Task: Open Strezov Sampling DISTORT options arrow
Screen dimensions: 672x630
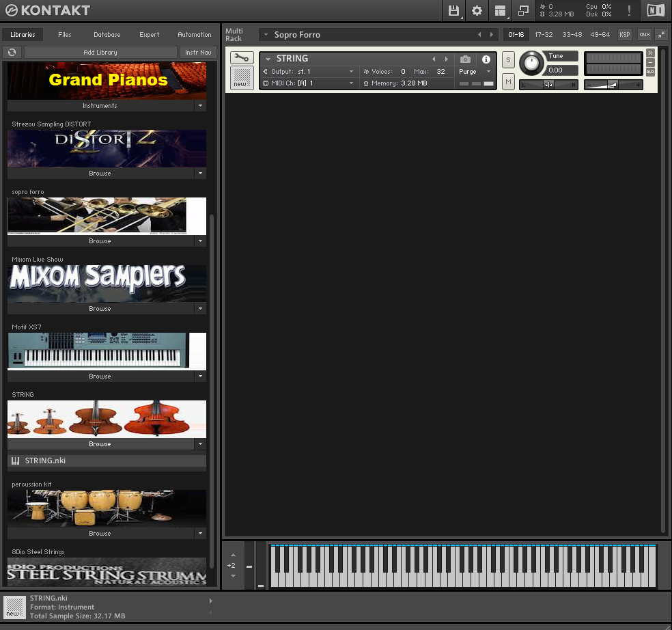Action: 200,174
